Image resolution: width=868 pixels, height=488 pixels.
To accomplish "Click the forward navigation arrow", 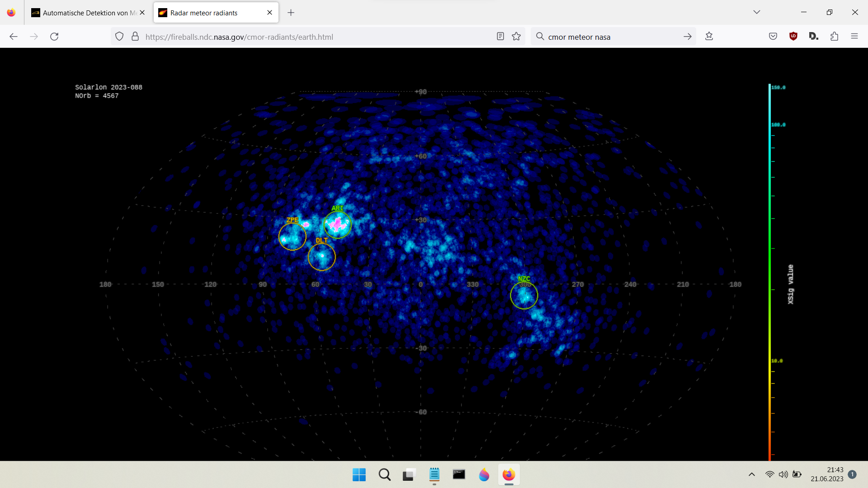I will pyautogui.click(x=34, y=37).
